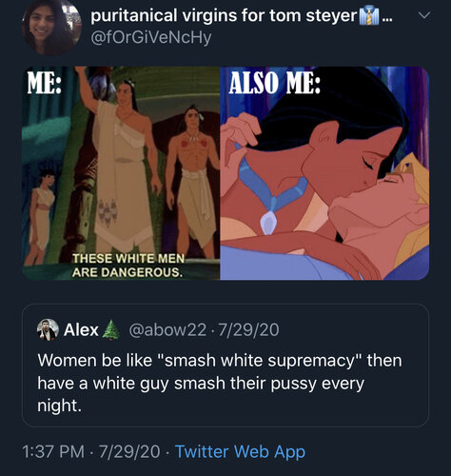Open the tweet author's profile photo
451x476 pixels.
[x=50, y=26]
